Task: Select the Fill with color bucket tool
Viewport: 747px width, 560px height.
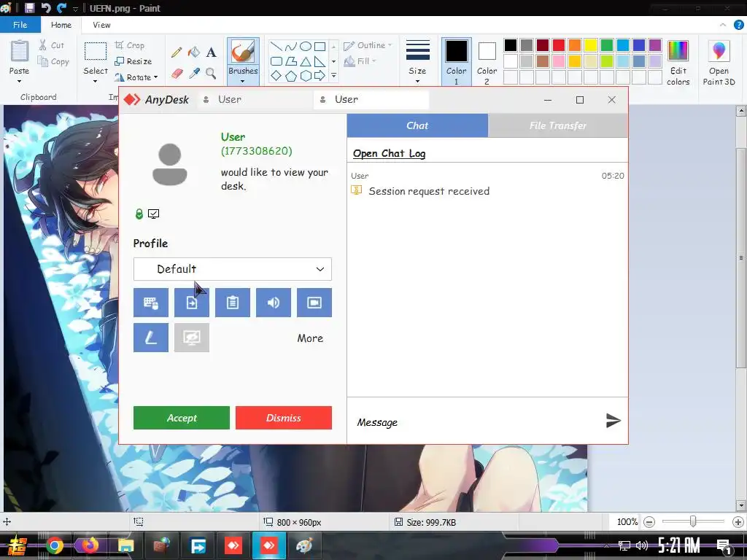Action: [193, 52]
